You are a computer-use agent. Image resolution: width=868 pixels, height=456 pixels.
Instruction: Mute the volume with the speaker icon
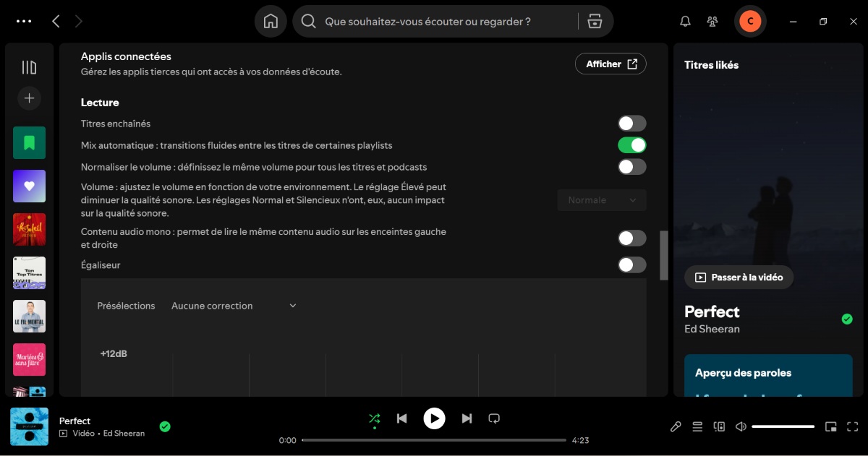pos(741,426)
